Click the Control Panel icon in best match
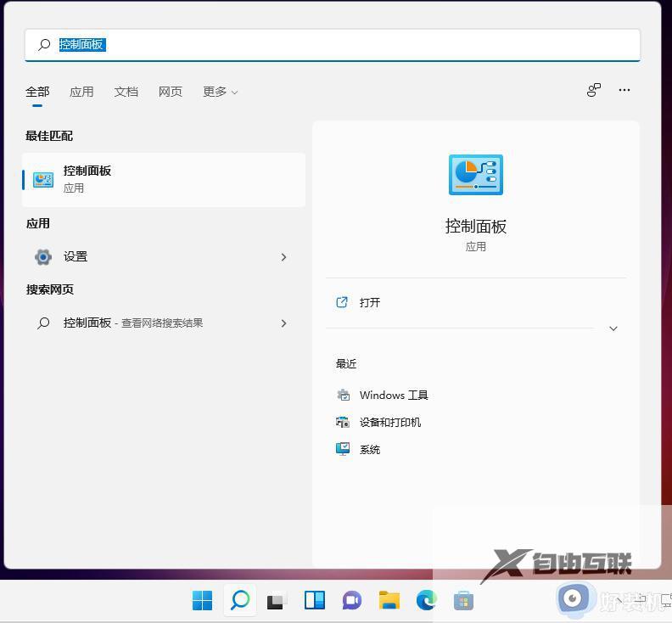The image size is (672, 623). coord(43,180)
